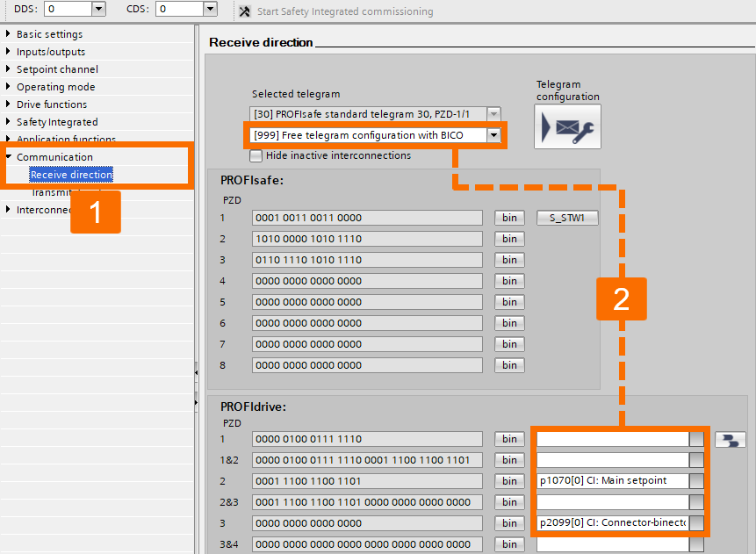Click bin for PROFIdrive PZD 2 word
Viewport: 756px width, 554px height.
pos(509,480)
